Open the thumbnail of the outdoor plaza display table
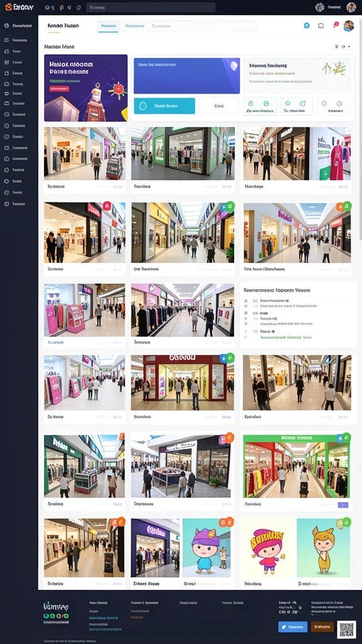This screenshot has height=644, width=362. 180,467
